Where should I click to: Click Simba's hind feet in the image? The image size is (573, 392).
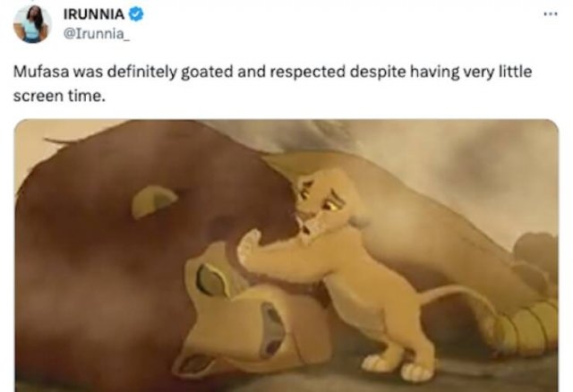pos(395,367)
